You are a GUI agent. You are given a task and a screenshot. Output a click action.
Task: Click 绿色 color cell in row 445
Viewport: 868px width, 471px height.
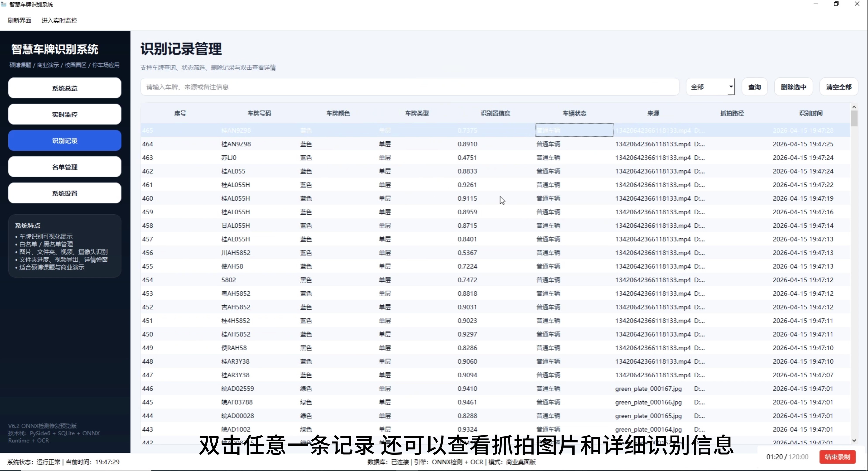coord(306,402)
